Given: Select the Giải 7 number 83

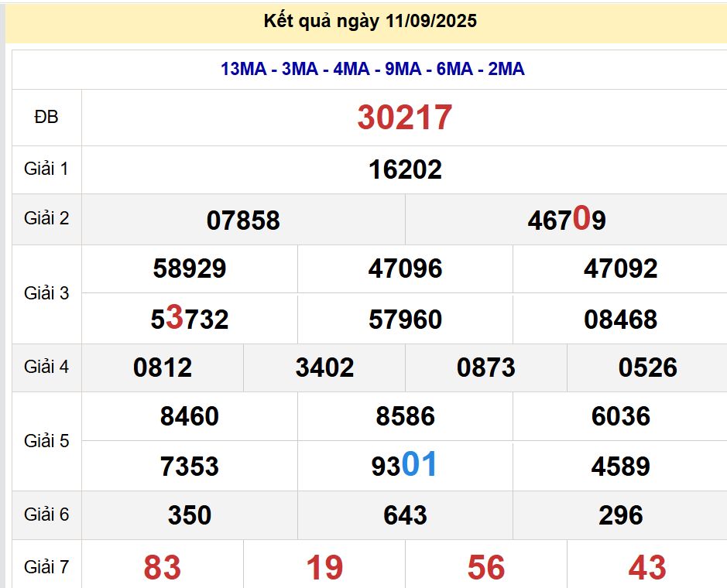Looking at the screenshot, I should coord(163,568).
